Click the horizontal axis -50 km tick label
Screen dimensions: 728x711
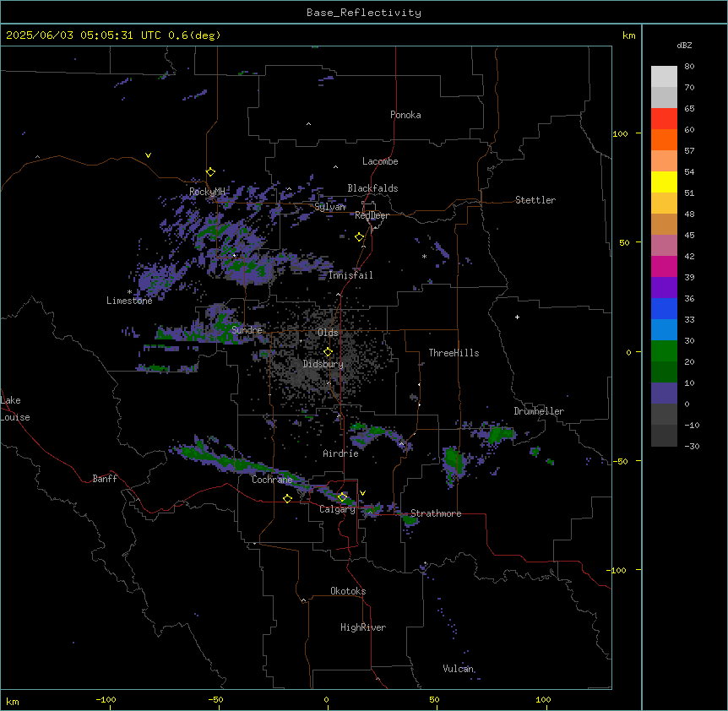point(215,699)
